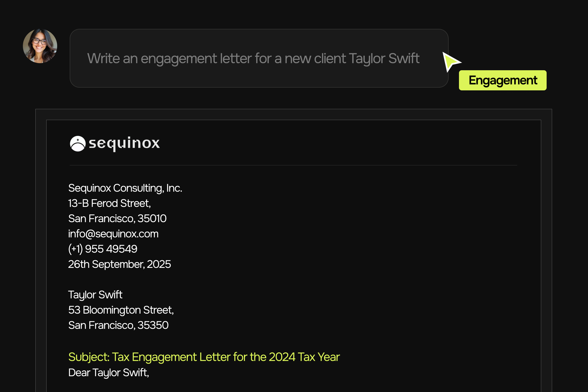Click 53 Bloomington Street address line
Image resolution: width=588 pixels, height=392 pixels.
pyautogui.click(x=121, y=310)
